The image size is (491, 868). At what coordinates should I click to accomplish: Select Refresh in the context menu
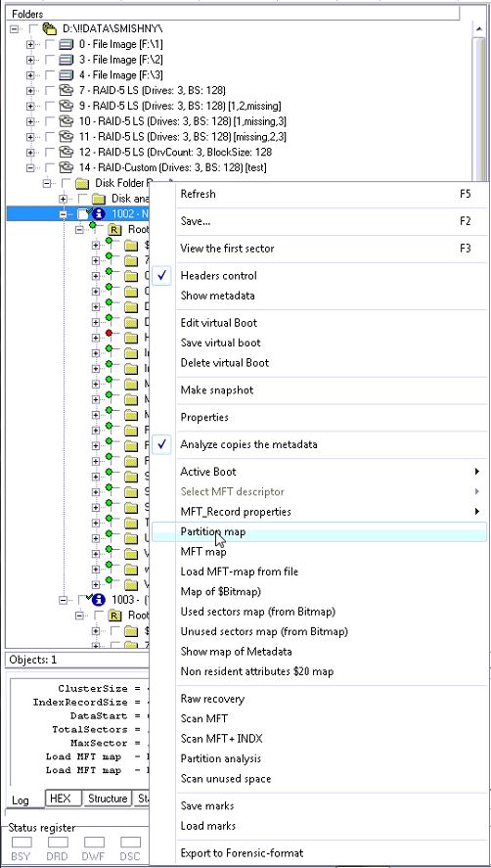pyautogui.click(x=320, y=194)
